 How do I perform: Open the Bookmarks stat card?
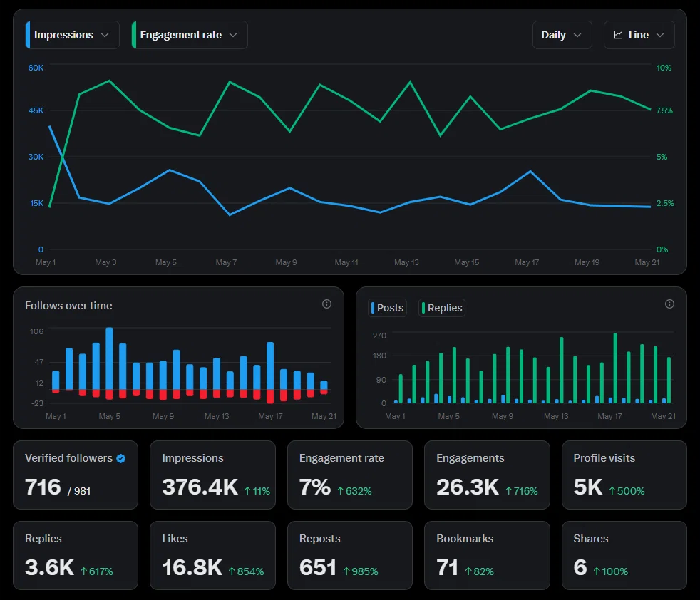point(487,555)
